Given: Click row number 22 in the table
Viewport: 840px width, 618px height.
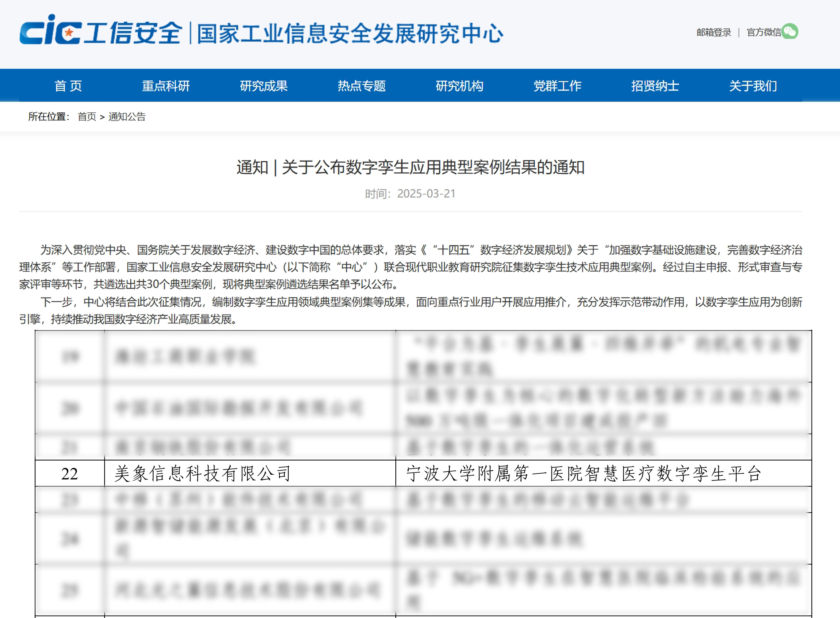Looking at the screenshot, I should [70, 474].
